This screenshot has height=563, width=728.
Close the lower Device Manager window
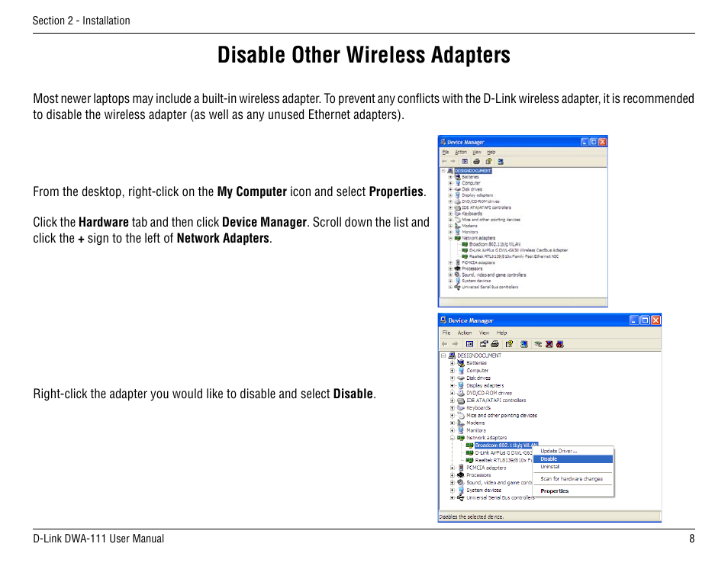point(656,320)
